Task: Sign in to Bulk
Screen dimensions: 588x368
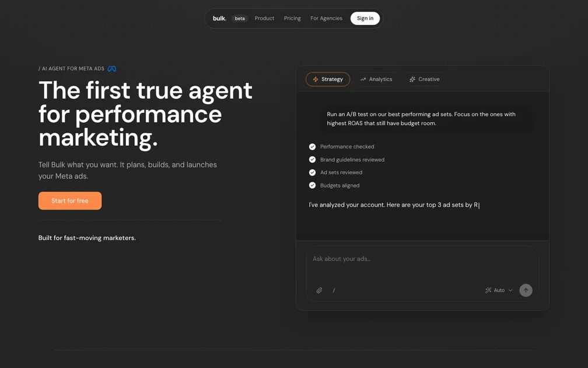Action: coord(365,18)
